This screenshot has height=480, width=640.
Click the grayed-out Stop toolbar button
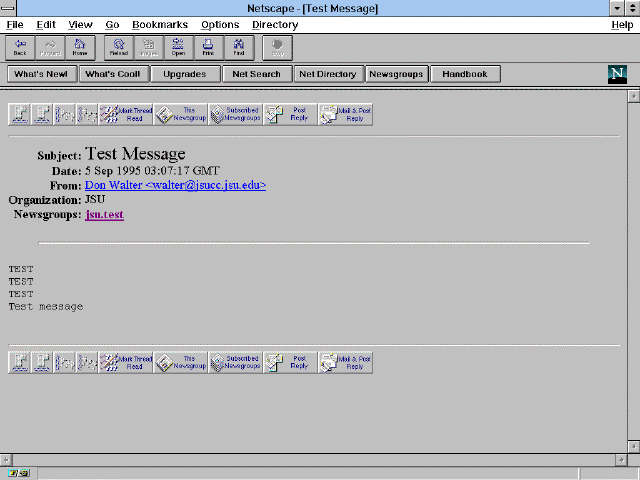(x=278, y=48)
